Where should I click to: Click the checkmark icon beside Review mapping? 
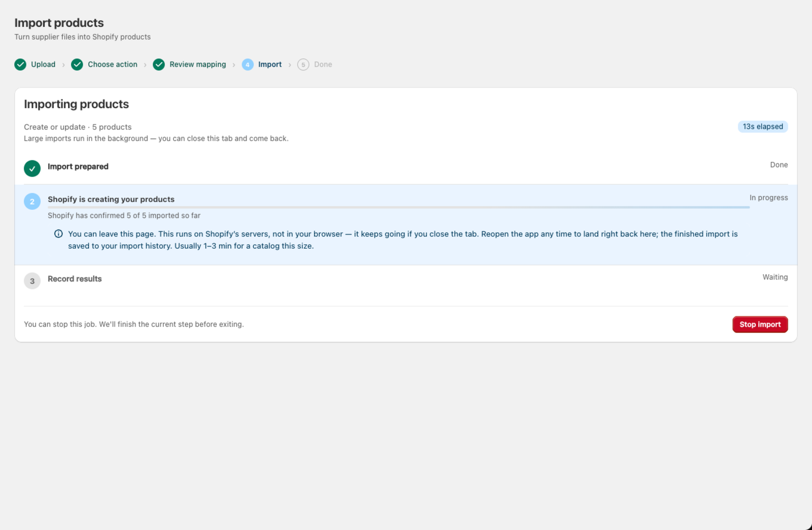point(159,64)
